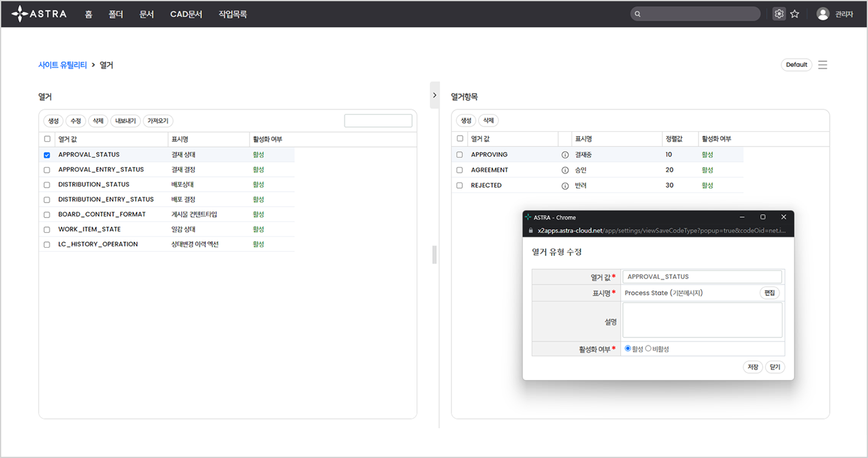Check the WORK_ITEM_STATE checkbox
Image resolution: width=868 pixels, height=458 pixels.
[47, 230]
